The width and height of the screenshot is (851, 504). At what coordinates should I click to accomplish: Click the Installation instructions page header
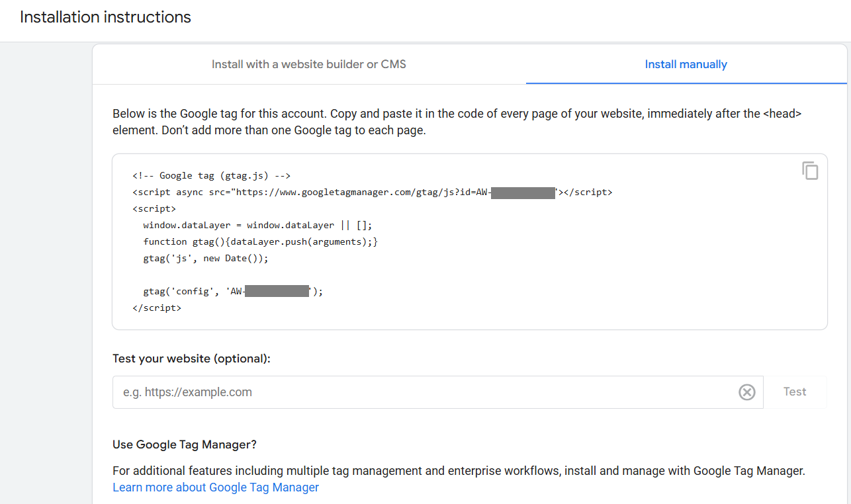105,17
